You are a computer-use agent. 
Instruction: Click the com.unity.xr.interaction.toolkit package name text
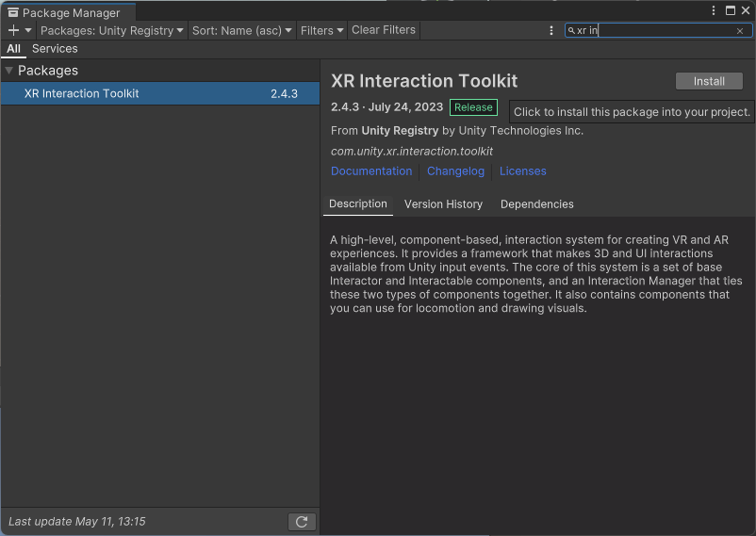pyautogui.click(x=412, y=152)
